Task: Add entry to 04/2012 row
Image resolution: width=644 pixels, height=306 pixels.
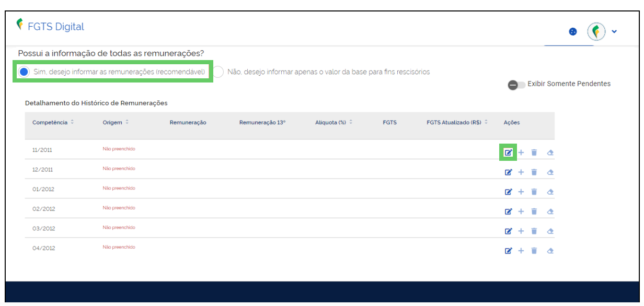Action: [521, 251]
